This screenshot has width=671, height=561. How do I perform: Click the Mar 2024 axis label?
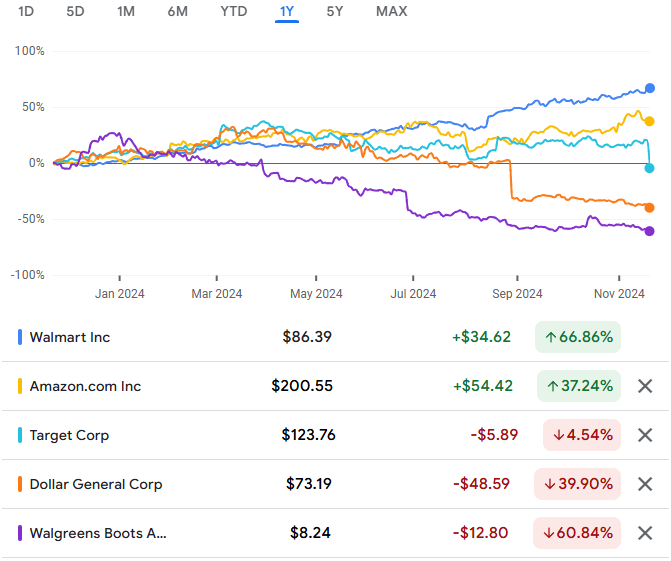217,294
